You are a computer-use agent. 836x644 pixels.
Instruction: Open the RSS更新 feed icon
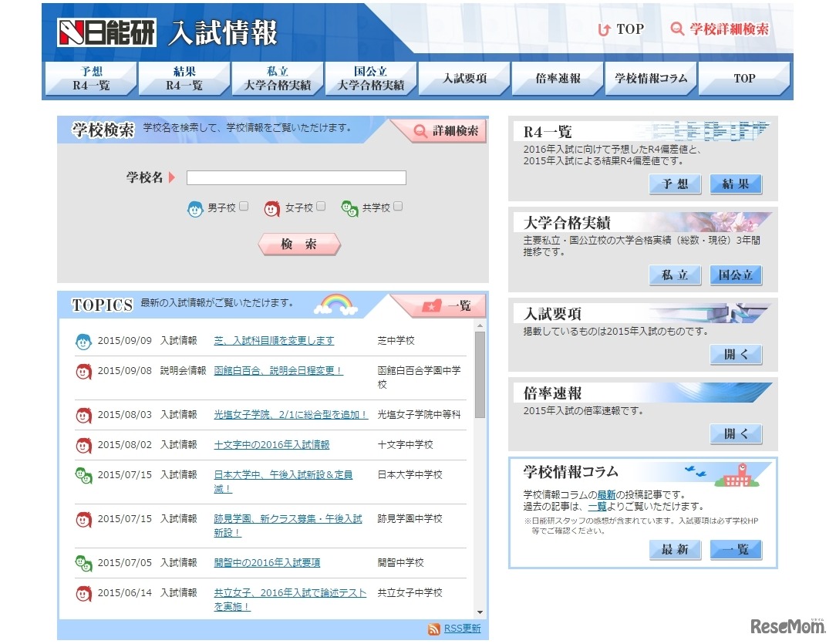[433, 629]
